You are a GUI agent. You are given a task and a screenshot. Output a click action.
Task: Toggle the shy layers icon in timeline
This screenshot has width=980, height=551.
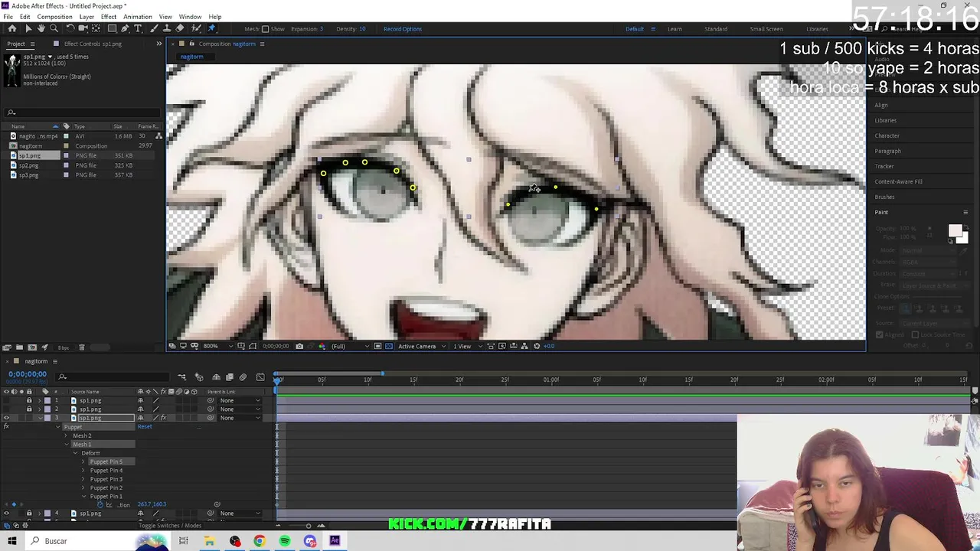pyautogui.click(x=216, y=377)
